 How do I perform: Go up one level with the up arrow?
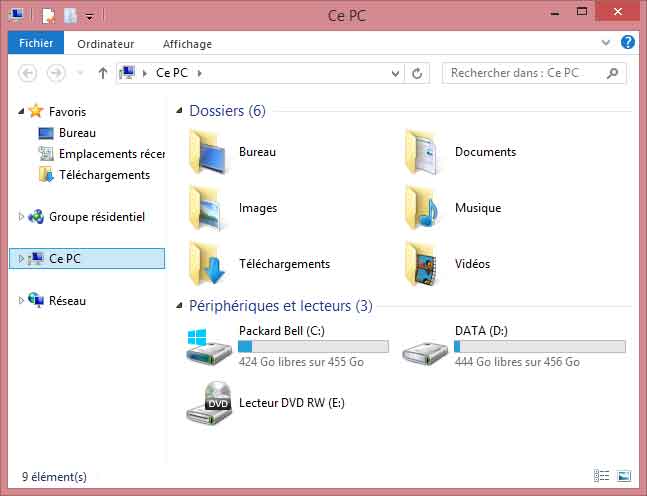[x=103, y=73]
